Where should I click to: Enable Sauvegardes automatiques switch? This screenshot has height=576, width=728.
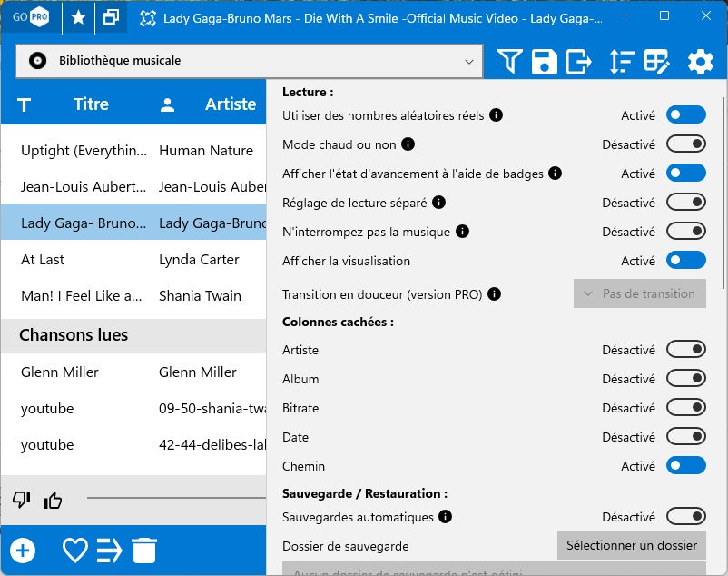coord(685,516)
